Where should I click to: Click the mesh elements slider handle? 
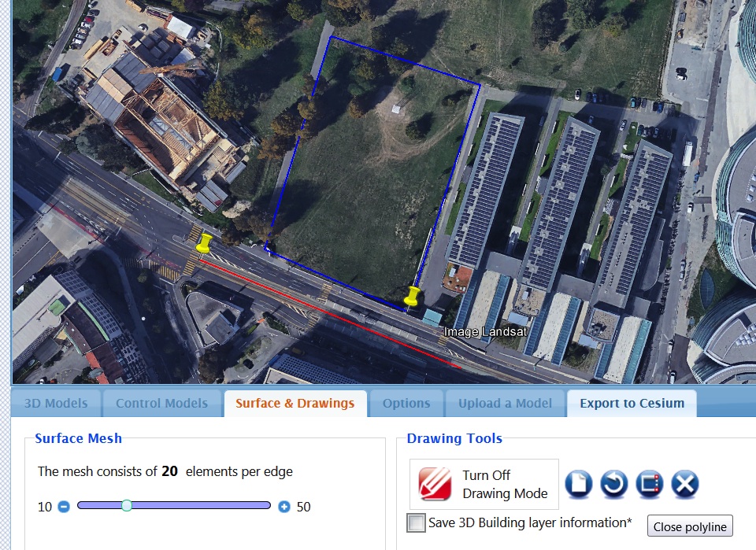point(127,505)
